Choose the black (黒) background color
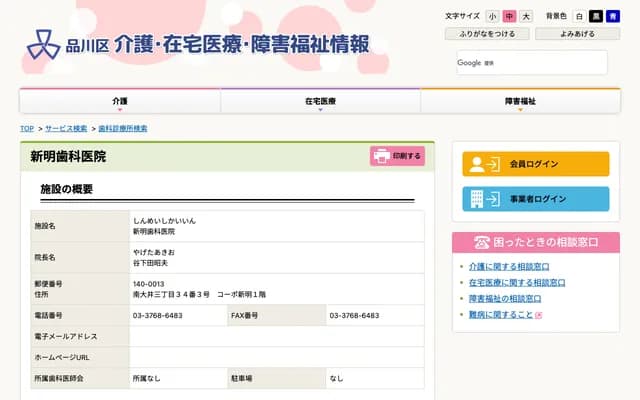640x400 pixels. [x=596, y=17]
